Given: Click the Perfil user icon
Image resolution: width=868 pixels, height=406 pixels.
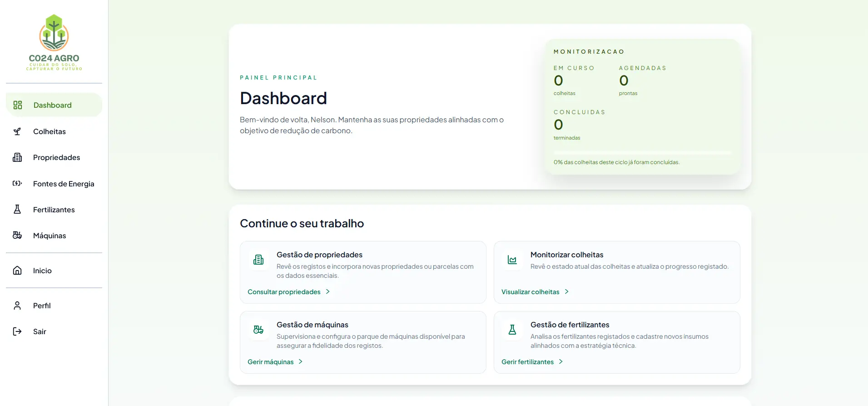Looking at the screenshot, I should click(17, 306).
